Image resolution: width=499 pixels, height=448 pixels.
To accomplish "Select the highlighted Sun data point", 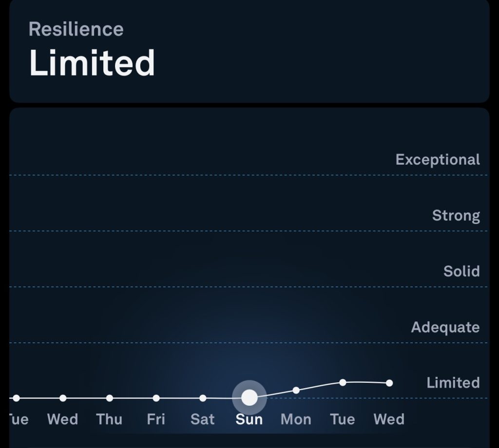I will (x=249, y=397).
